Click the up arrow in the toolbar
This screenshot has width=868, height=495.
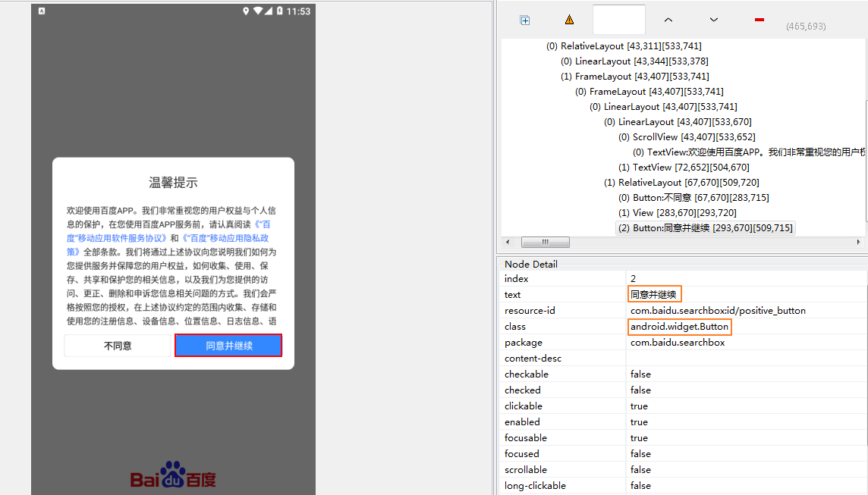(668, 20)
